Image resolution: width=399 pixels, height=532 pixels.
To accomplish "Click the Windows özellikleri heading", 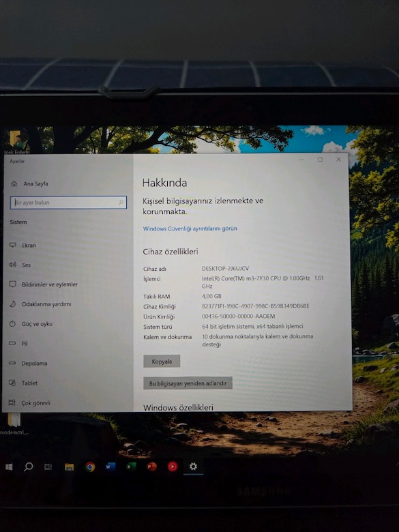I will (178, 407).
